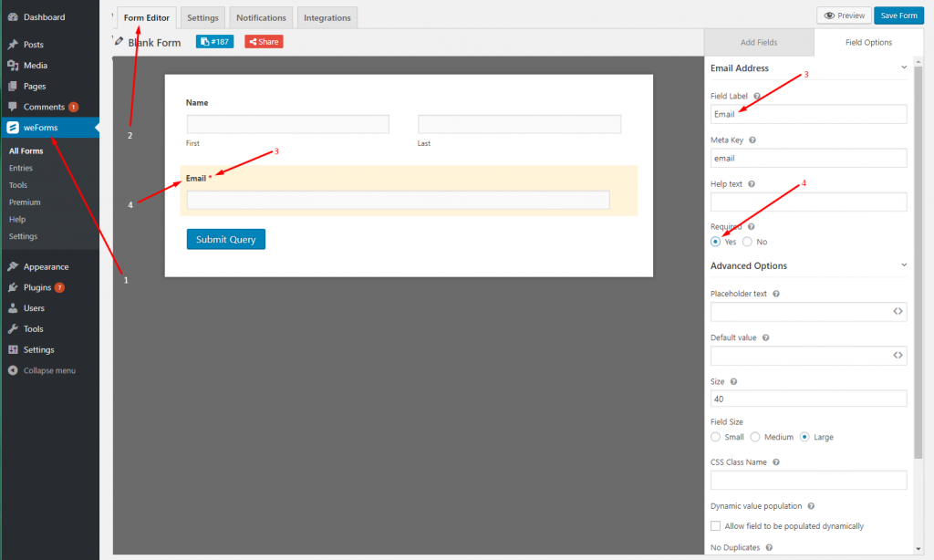Image resolution: width=934 pixels, height=560 pixels.
Task: Select Yes for the Required option
Action: click(715, 241)
